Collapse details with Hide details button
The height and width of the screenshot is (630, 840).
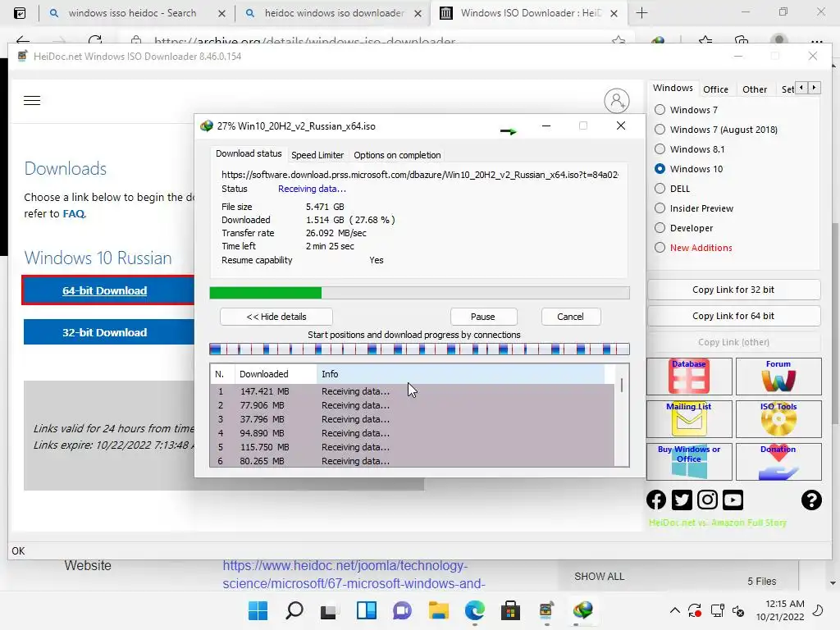[x=276, y=317]
